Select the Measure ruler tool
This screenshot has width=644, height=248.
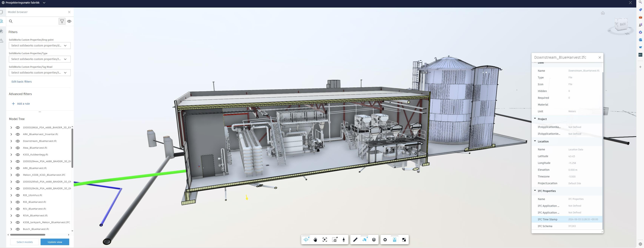pyautogui.click(x=355, y=240)
